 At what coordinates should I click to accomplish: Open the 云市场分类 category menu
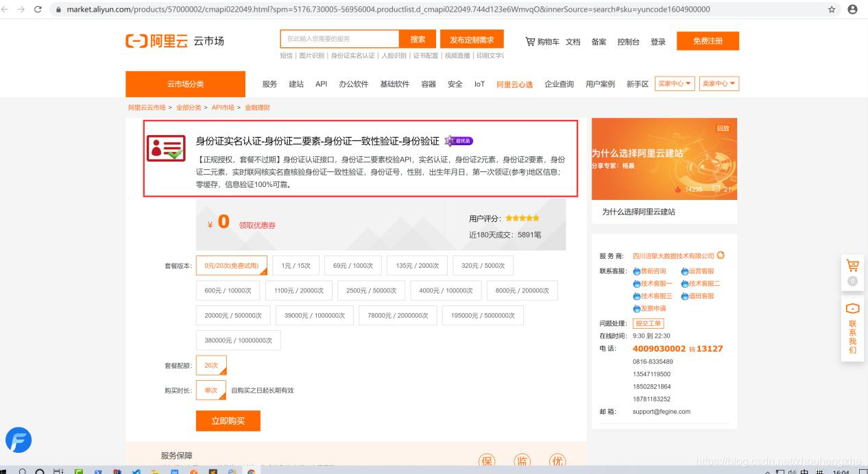click(185, 84)
